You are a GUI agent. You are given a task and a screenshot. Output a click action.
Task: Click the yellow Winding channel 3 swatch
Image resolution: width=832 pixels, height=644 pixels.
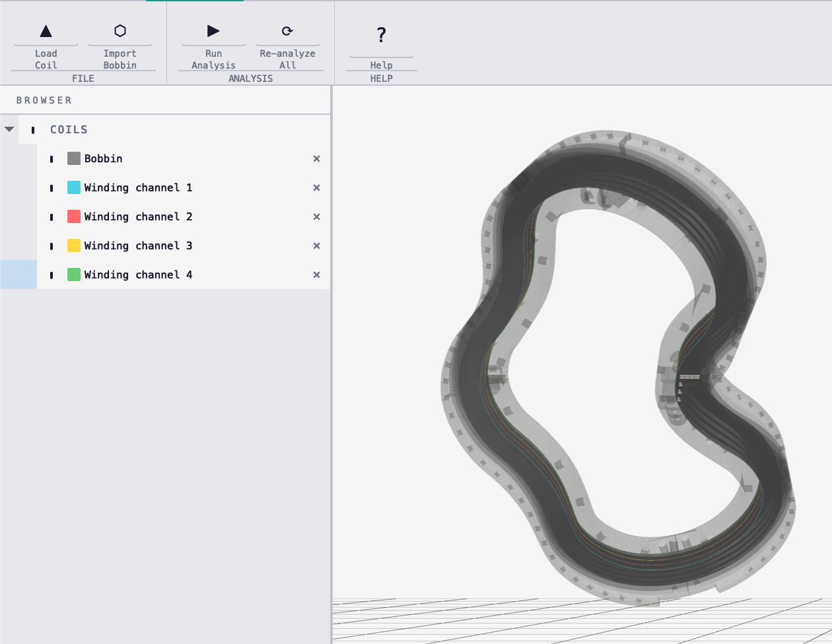tap(74, 245)
